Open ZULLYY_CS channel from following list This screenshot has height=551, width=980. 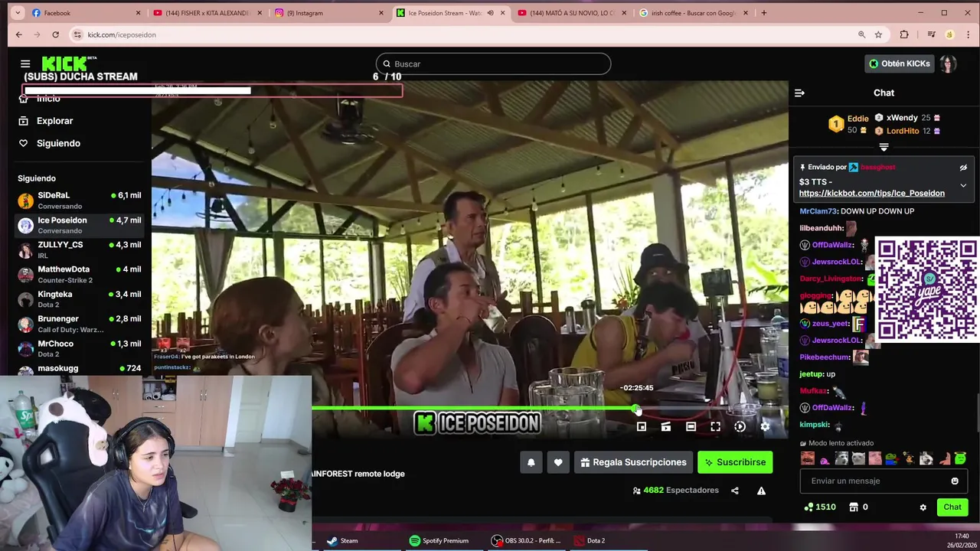click(x=80, y=249)
